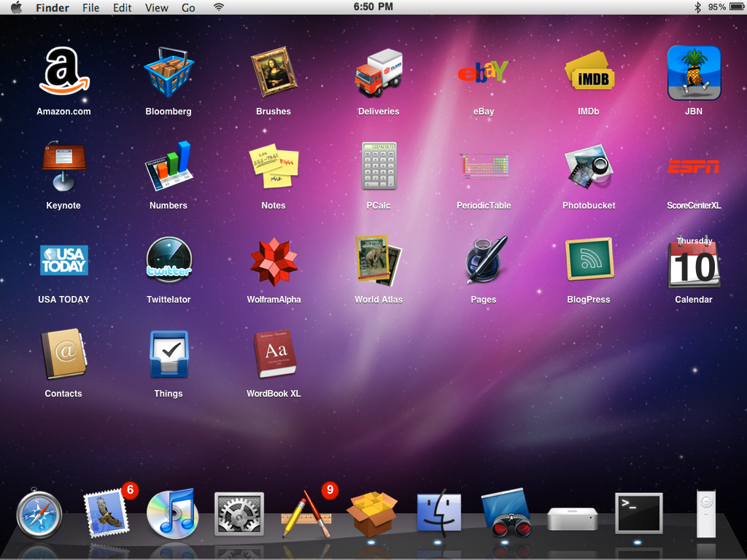747x560 pixels.
Task: Open the Apple menu
Action: click(17, 7)
